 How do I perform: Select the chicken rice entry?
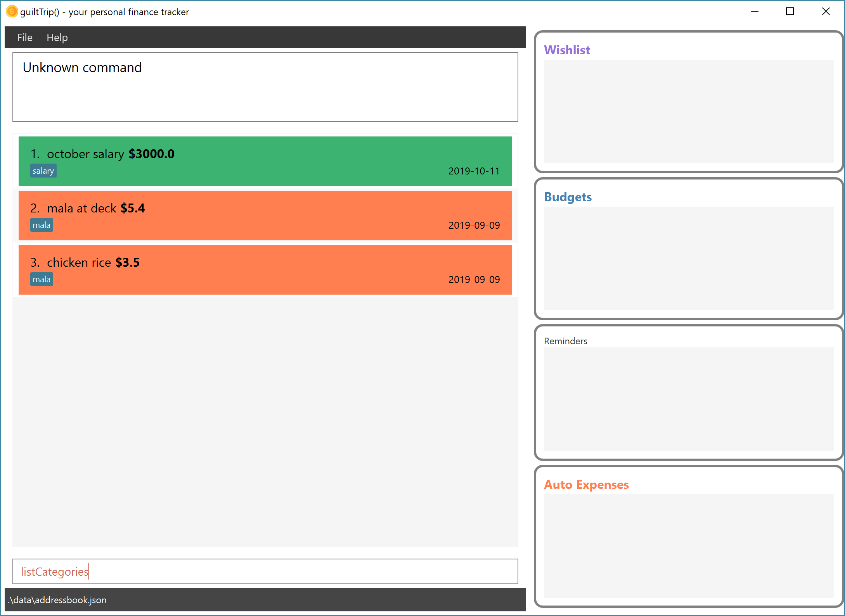coord(265,269)
